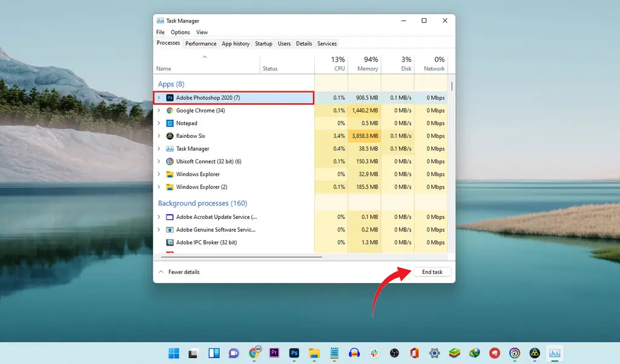Click the Background processes (160) heading
This screenshot has height=364, width=620.
click(x=203, y=203)
